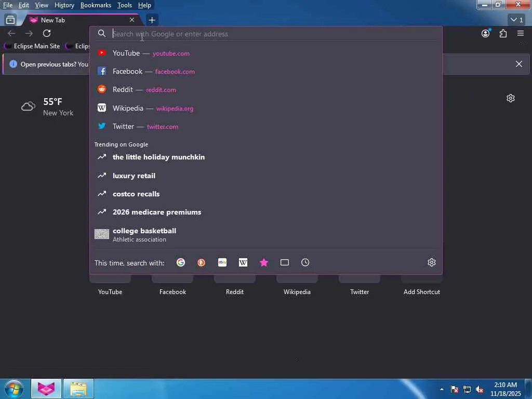Open the History menu
Viewport: 532px width, 399px height.
(x=64, y=5)
